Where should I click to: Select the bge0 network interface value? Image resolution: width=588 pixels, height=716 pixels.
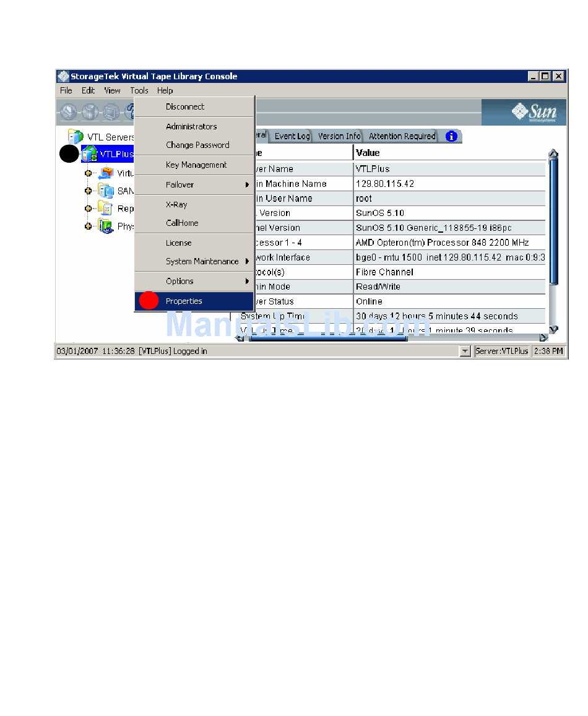coord(449,257)
